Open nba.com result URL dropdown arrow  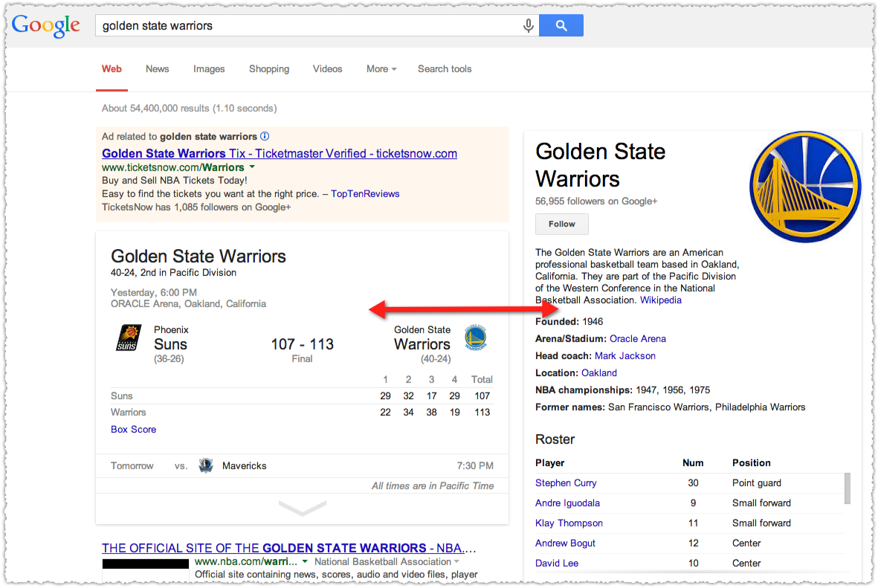[305, 561]
